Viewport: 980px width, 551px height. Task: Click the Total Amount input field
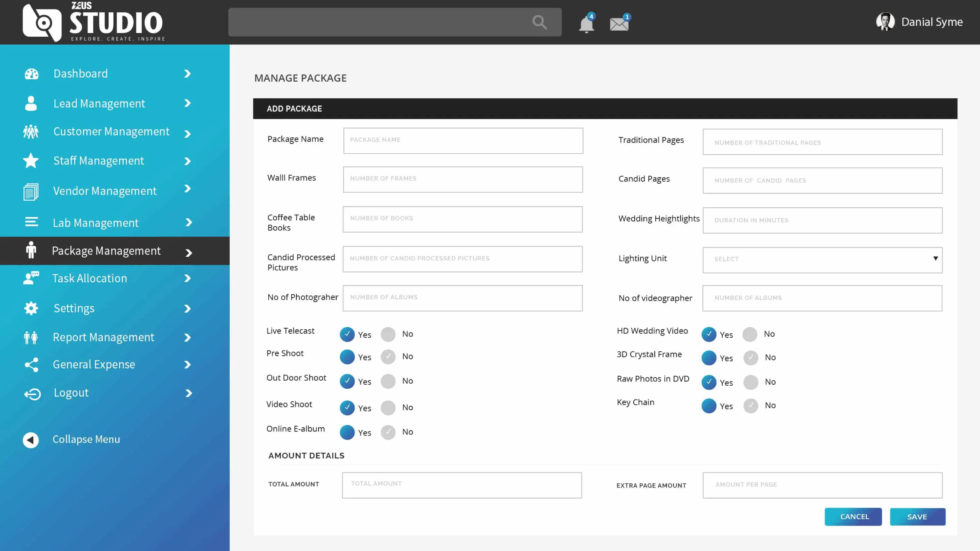point(462,485)
